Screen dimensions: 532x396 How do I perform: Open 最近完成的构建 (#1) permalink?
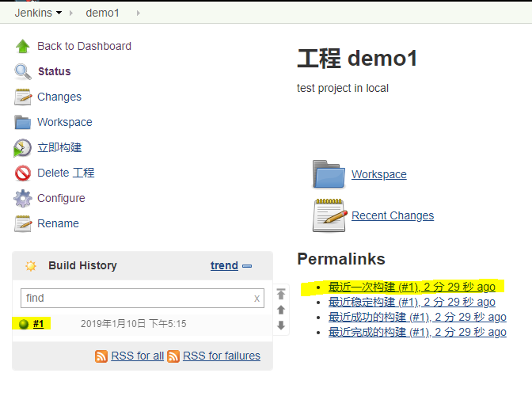(x=417, y=332)
